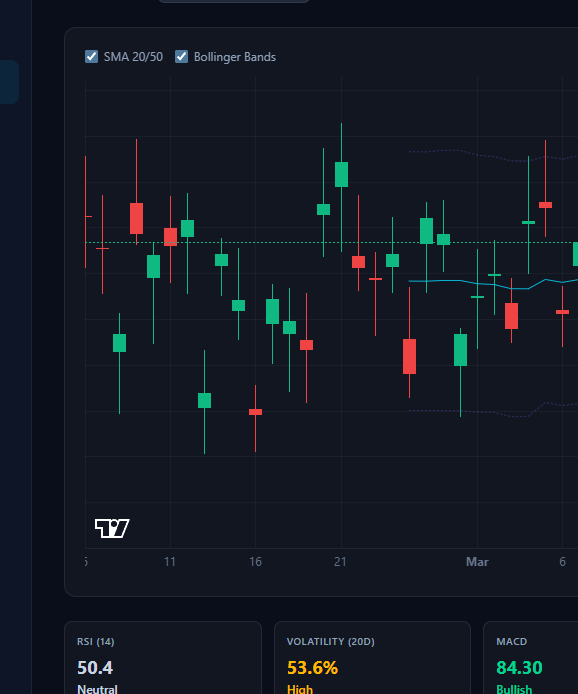
Task: Click the RSI value 50.4
Action: 95,667
